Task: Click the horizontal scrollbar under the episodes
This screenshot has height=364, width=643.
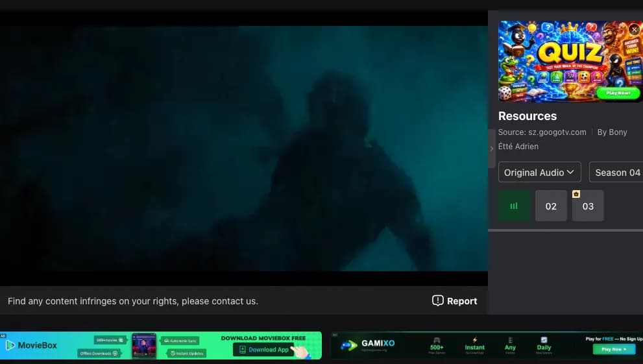Action: (x=566, y=230)
